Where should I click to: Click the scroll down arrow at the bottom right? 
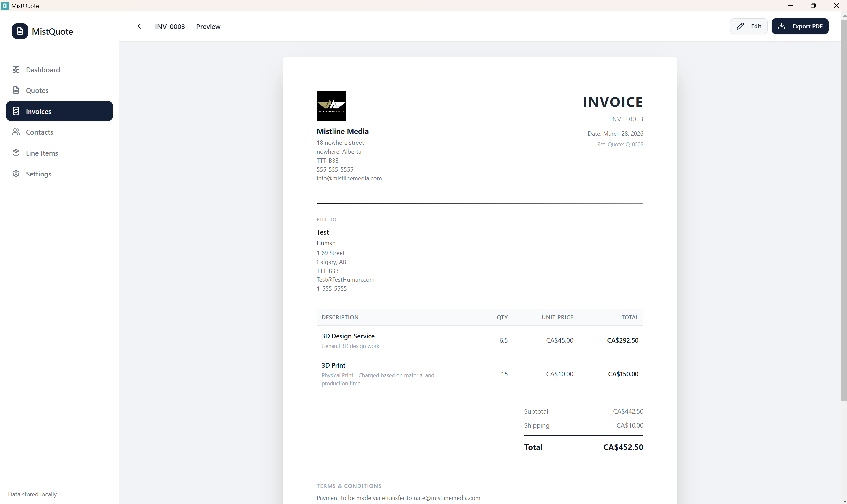point(844,501)
